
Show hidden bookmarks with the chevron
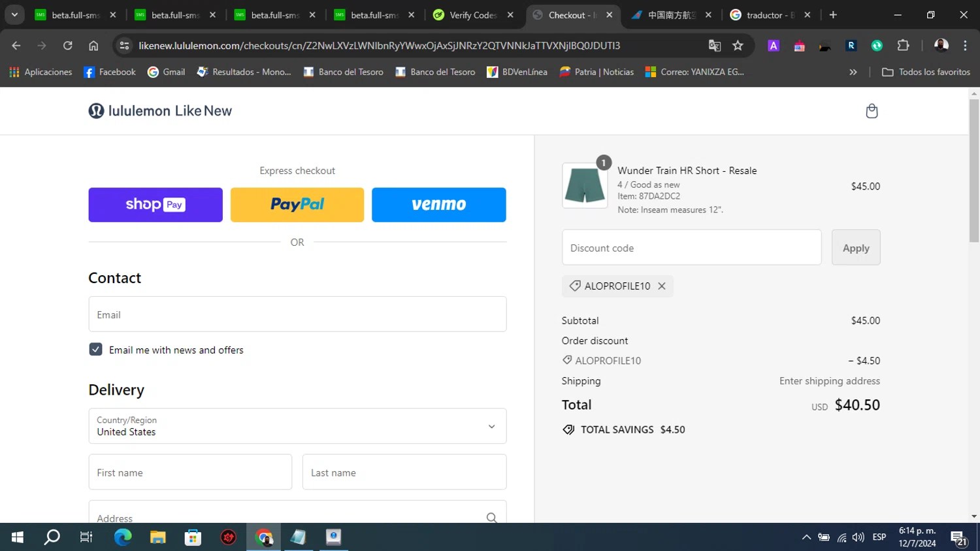pyautogui.click(x=853, y=72)
